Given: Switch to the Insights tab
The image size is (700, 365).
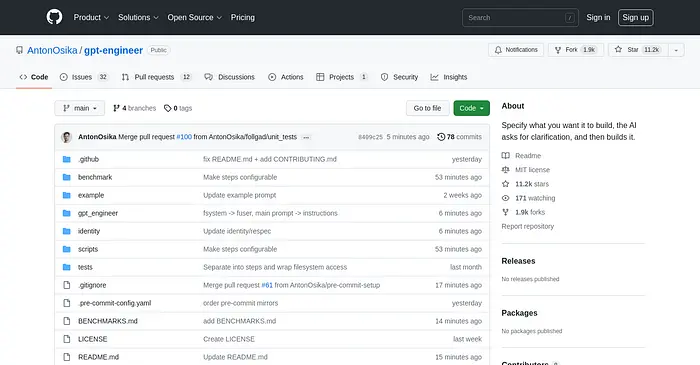Looking at the screenshot, I should tap(449, 77).
